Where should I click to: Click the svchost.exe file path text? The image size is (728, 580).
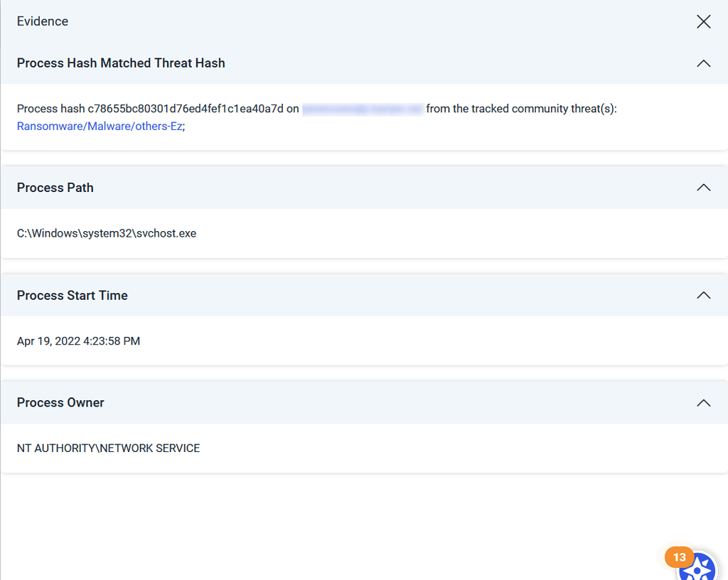click(x=107, y=233)
